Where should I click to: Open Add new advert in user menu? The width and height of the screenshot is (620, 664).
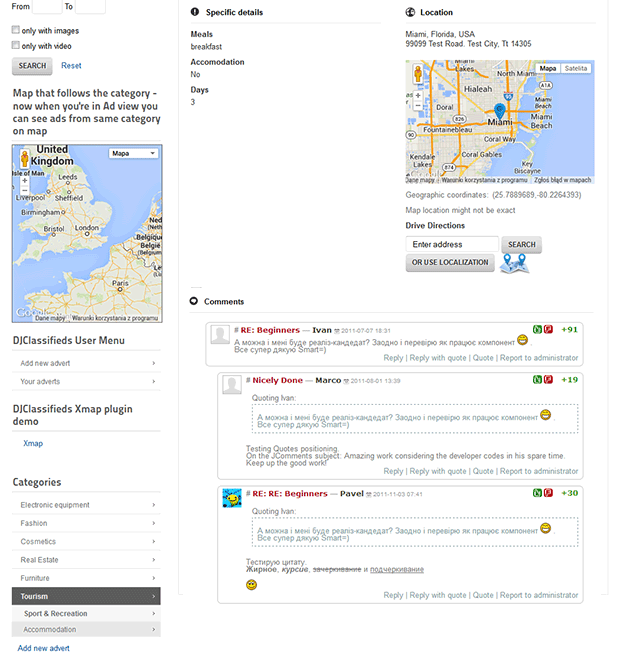[86, 363]
